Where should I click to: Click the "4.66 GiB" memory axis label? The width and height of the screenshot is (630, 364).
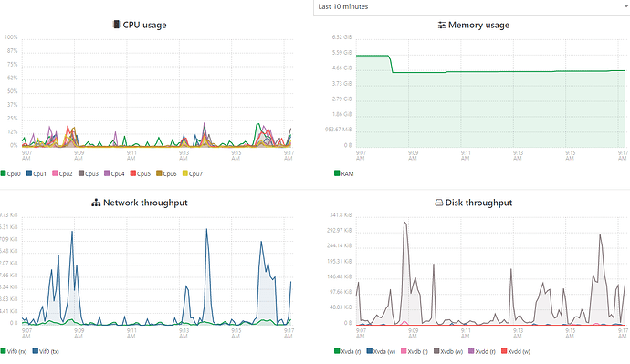click(x=341, y=68)
